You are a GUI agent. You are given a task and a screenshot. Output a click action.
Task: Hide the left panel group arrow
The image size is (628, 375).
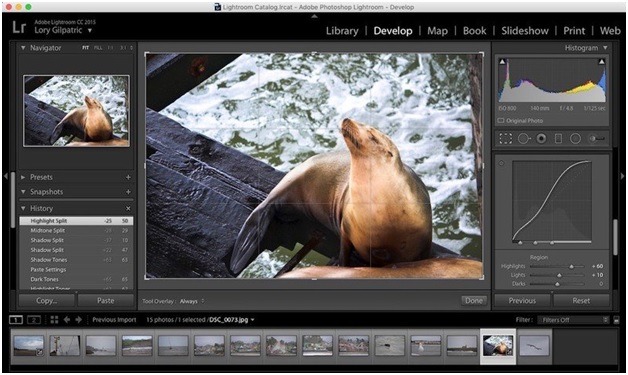(x=5, y=176)
